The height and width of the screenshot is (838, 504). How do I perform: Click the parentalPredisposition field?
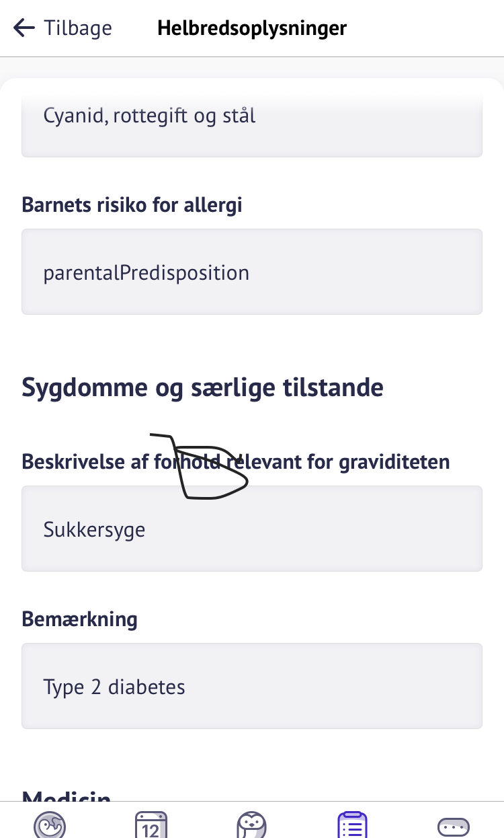click(251, 272)
